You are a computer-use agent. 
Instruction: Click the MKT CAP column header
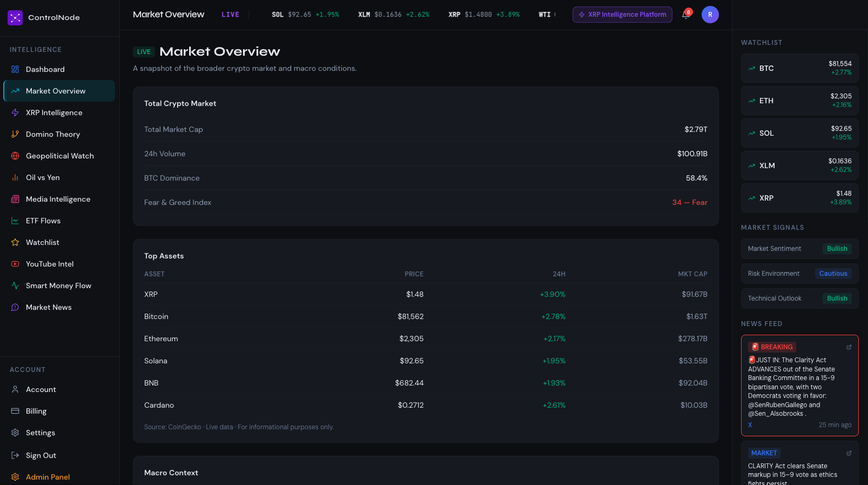692,274
